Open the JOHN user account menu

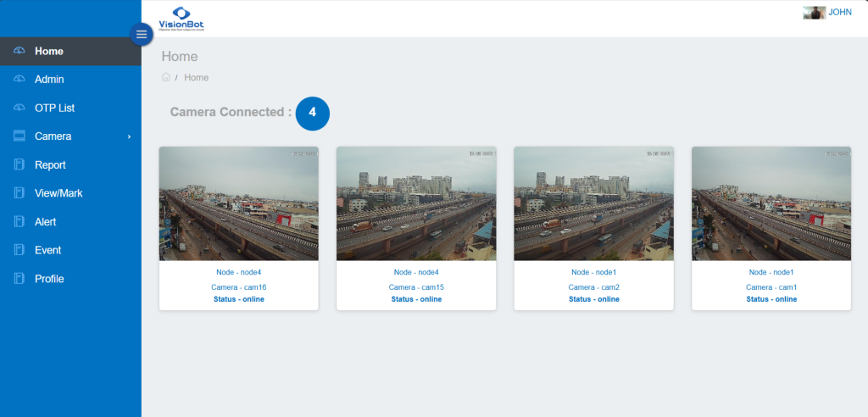(839, 12)
